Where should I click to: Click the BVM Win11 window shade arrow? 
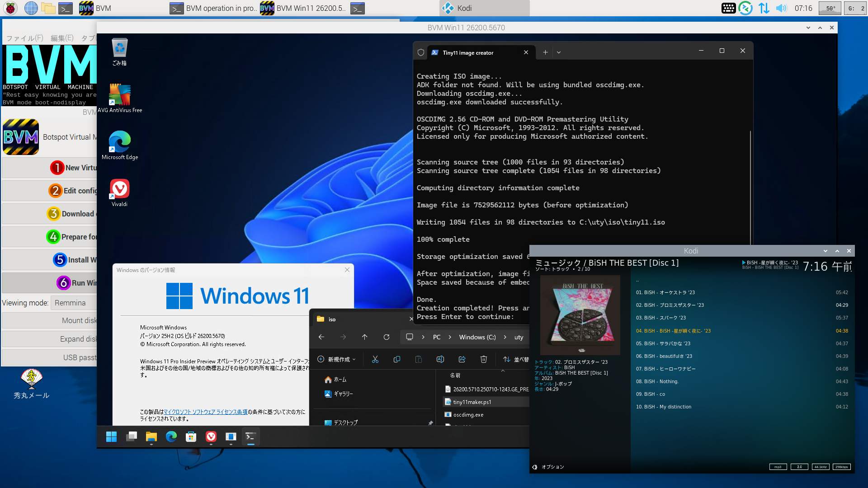point(808,28)
